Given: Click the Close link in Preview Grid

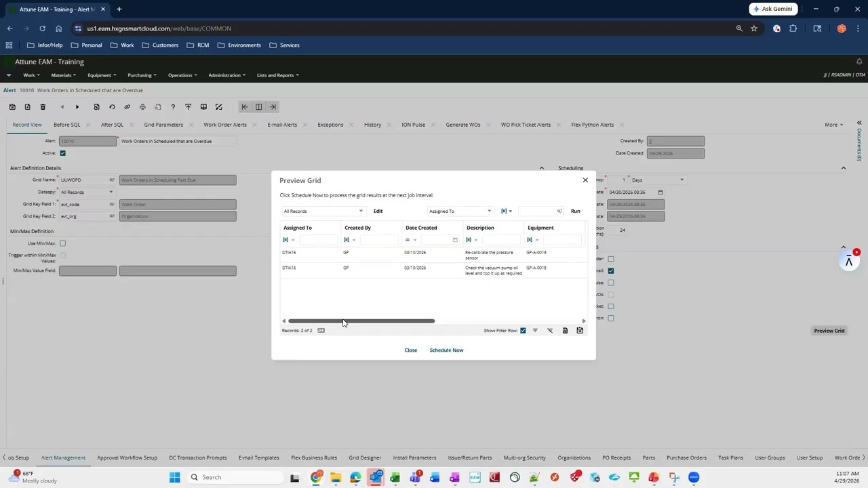Looking at the screenshot, I should click(411, 350).
